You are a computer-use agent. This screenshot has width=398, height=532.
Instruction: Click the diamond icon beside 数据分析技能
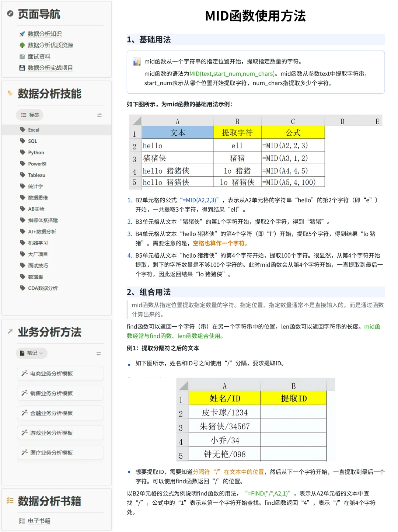coord(10,93)
